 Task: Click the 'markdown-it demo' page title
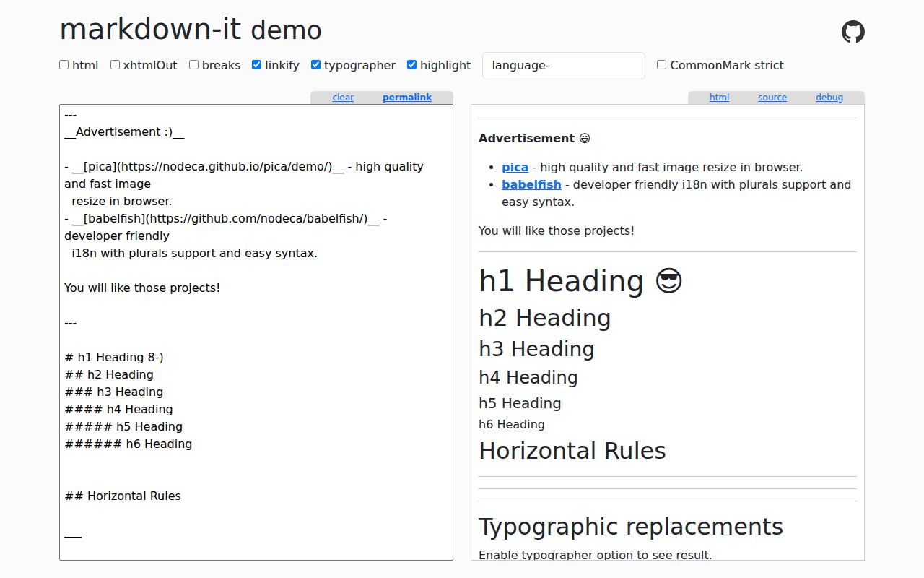point(191,30)
